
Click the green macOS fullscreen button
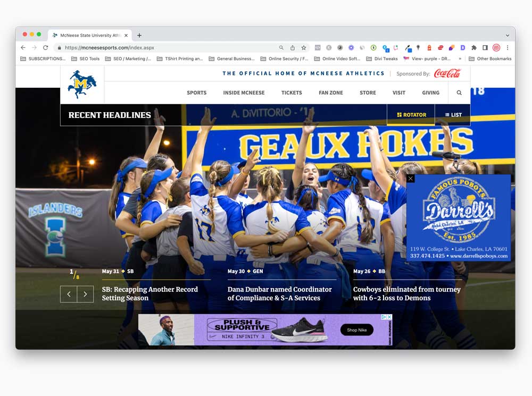[x=39, y=34]
